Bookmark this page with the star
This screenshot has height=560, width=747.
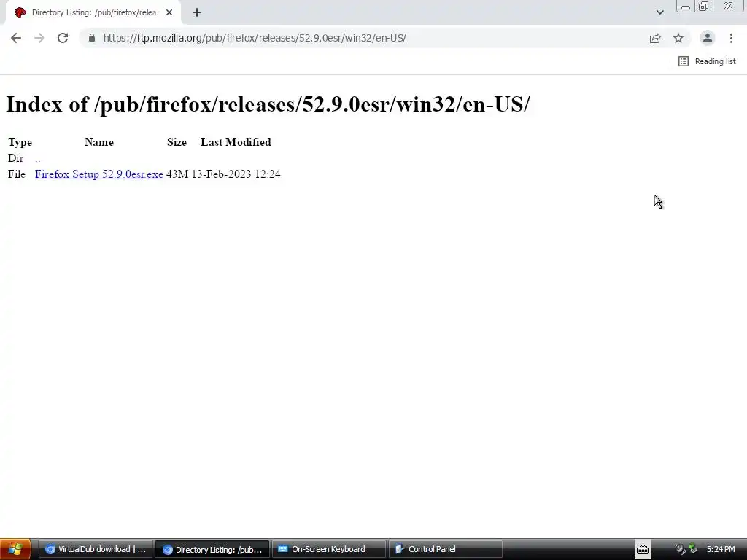678,38
